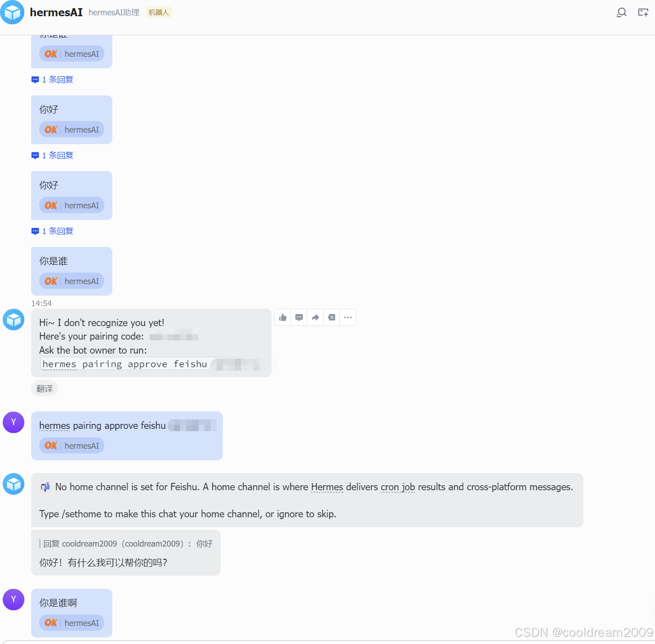Click the add-to-group icon in header
Image resolution: width=655 pixels, height=644 pixels.
click(x=643, y=13)
